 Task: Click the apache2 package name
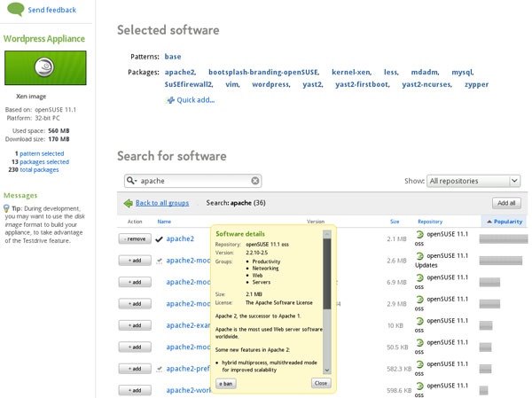click(180, 238)
